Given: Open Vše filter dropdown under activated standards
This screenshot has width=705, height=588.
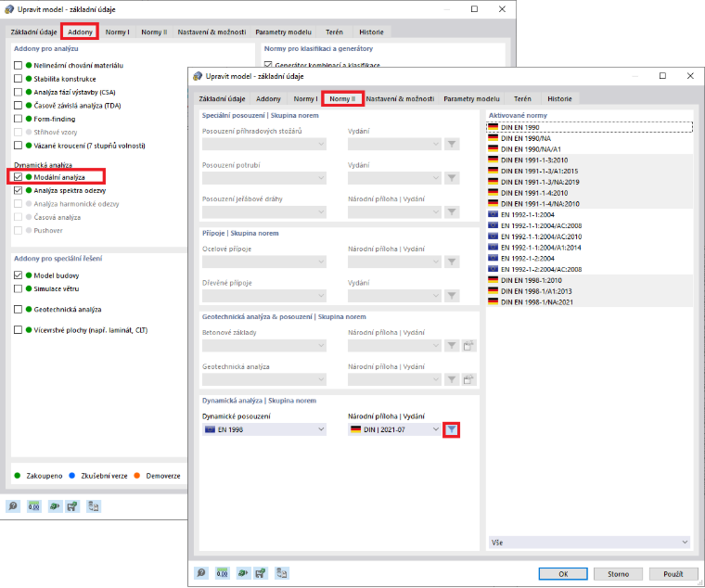Looking at the screenshot, I should pyautogui.click(x=589, y=543).
